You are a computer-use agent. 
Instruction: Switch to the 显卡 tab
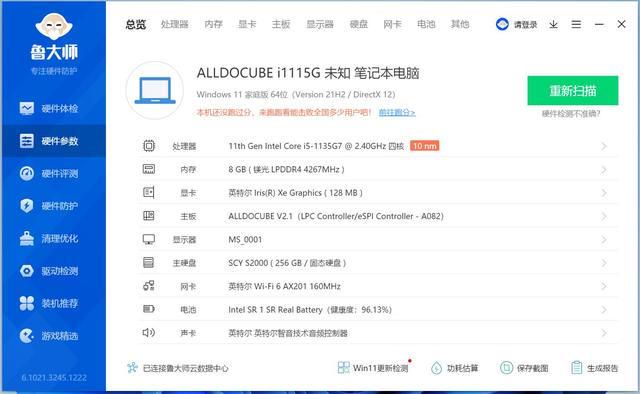(x=247, y=24)
